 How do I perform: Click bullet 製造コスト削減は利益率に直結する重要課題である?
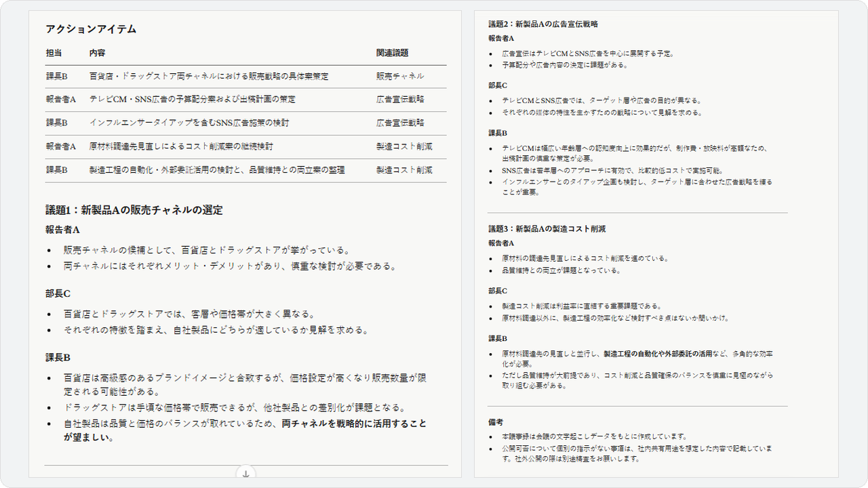click(581, 306)
